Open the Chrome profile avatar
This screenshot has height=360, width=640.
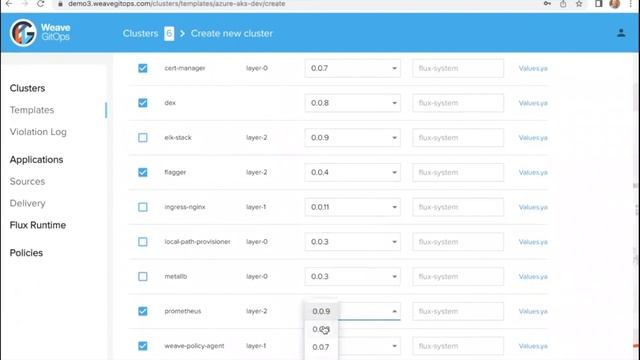(615, 4)
